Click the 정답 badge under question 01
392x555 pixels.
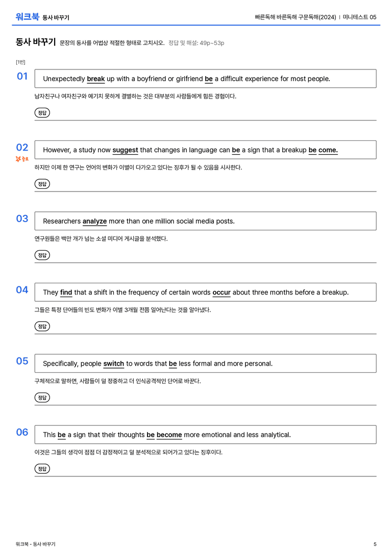pyautogui.click(x=42, y=112)
